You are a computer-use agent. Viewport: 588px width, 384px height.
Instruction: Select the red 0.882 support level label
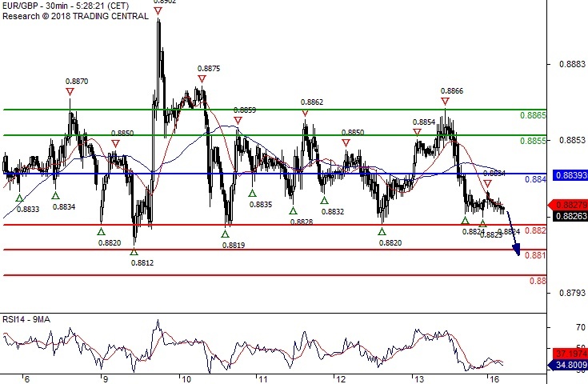(535, 230)
